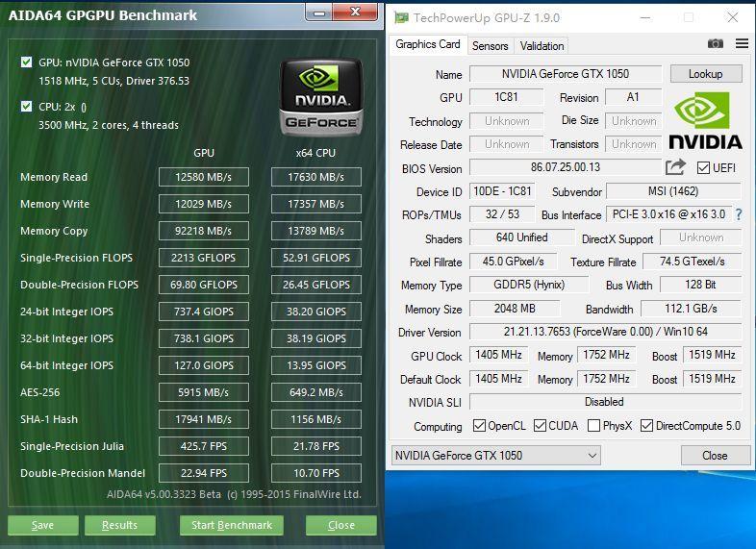Click CPU Memory Read value 17630 MB/s
Image resolution: width=756 pixels, height=549 pixels.
pyautogui.click(x=316, y=177)
